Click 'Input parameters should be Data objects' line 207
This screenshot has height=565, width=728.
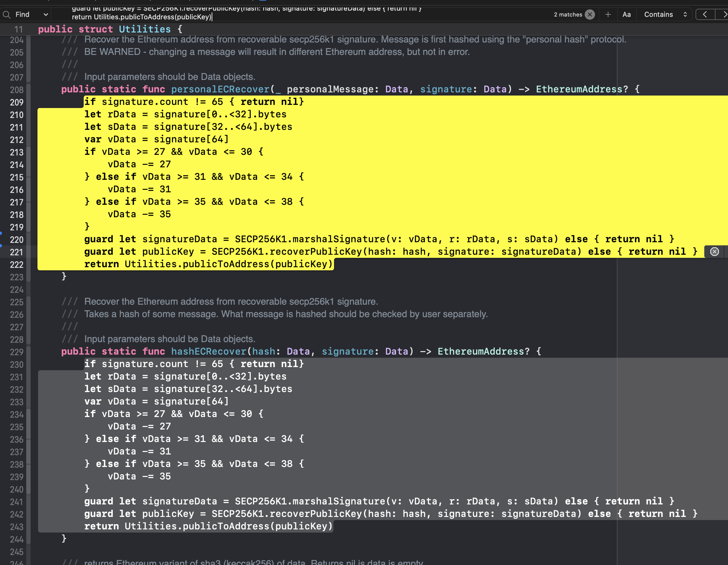(170, 77)
